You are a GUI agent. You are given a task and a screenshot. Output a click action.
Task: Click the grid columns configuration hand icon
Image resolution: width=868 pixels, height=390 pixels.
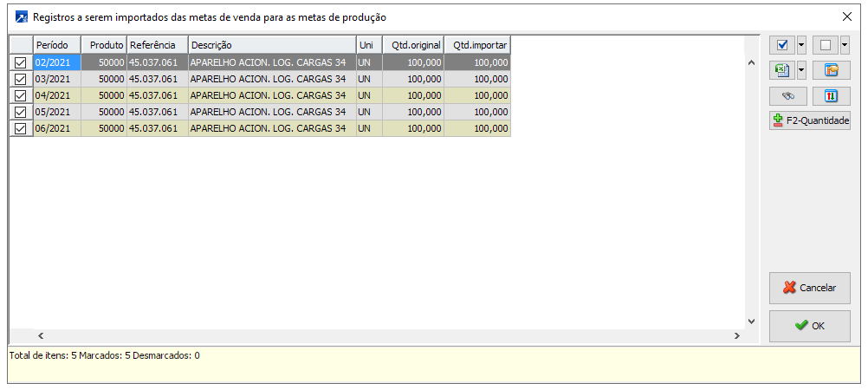tap(832, 70)
